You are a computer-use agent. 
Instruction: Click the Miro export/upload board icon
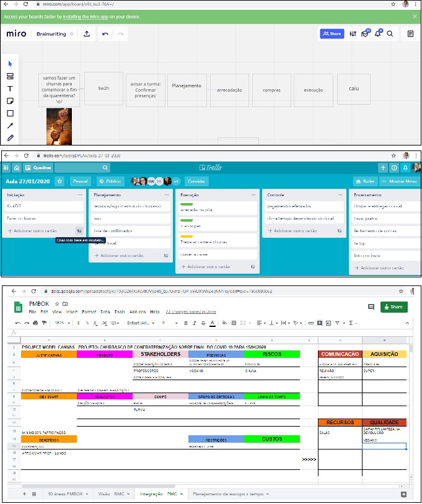point(87,33)
